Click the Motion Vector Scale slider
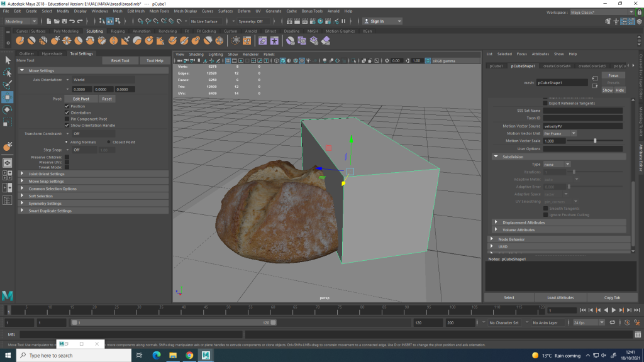This screenshot has width=644, height=362. coord(595,141)
